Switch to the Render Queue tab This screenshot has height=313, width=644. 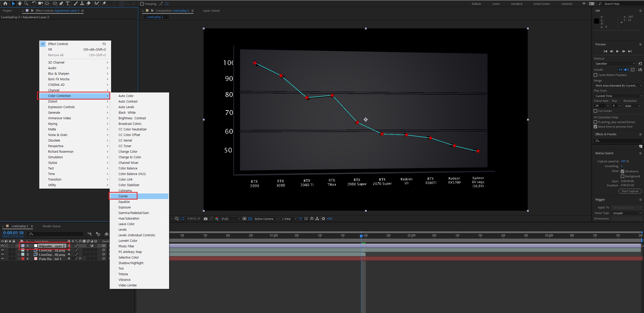click(51, 226)
